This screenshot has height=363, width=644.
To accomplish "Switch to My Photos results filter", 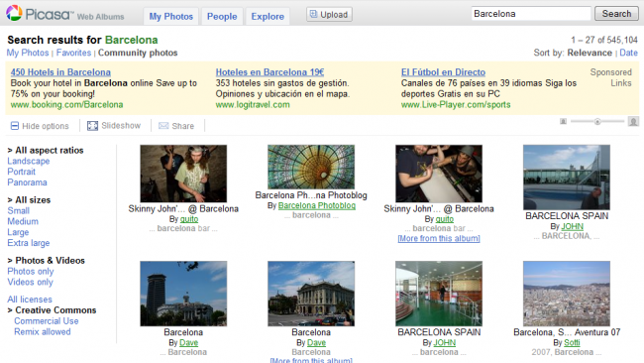I will click(x=28, y=53).
